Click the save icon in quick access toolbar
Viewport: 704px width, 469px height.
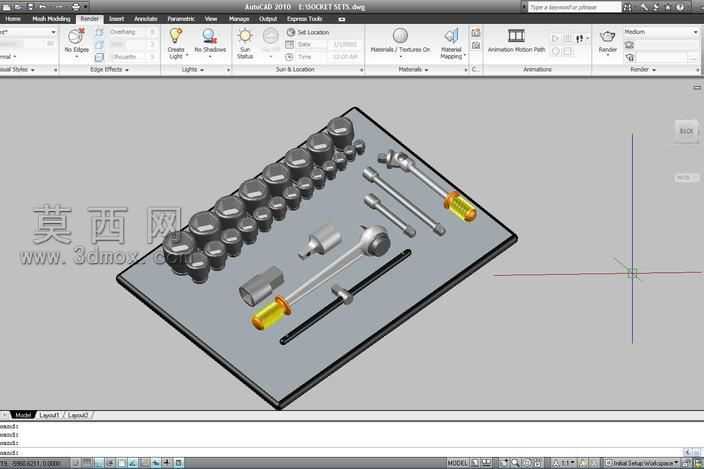click(31, 7)
